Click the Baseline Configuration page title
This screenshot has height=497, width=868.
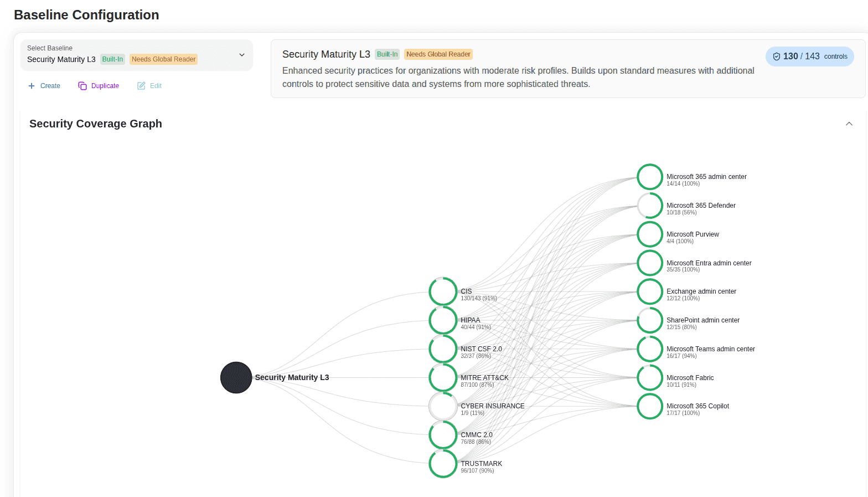86,15
